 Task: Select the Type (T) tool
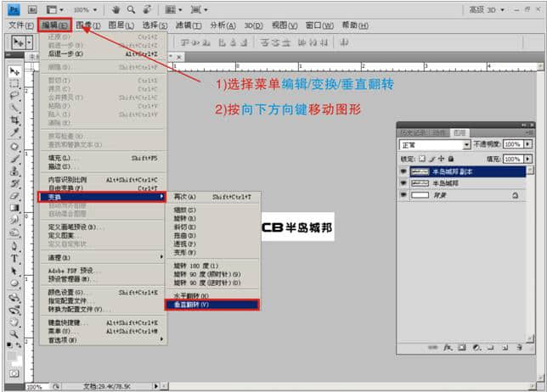click(x=14, y=257)
